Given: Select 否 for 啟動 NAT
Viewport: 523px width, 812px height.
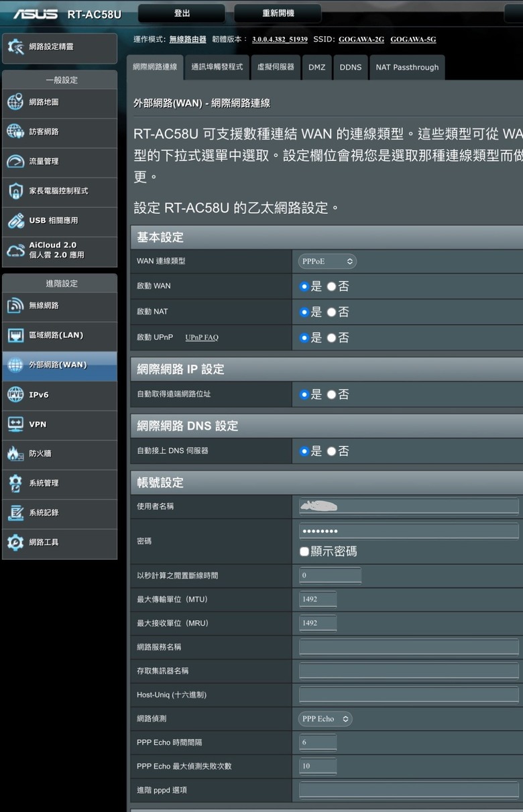Looking at the screenshot, I should coord(331,312).
